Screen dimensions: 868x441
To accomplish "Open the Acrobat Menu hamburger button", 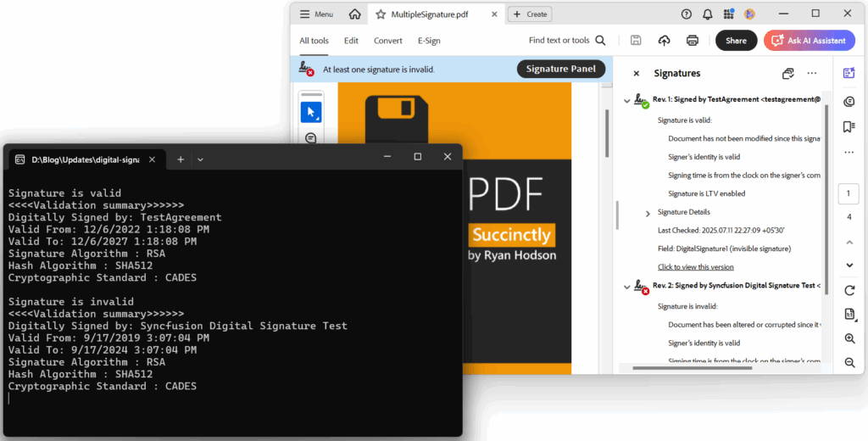I will pyautogui.click(x=317, y=14).
